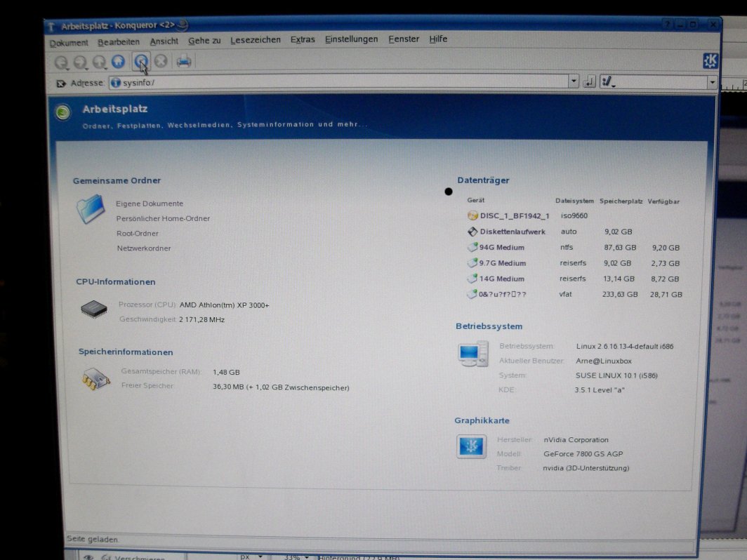The height and width of the screenshot is (560, 747).
Task: Click the floppy icon for Diskettenlaufwerk
Action: [472, 232]
